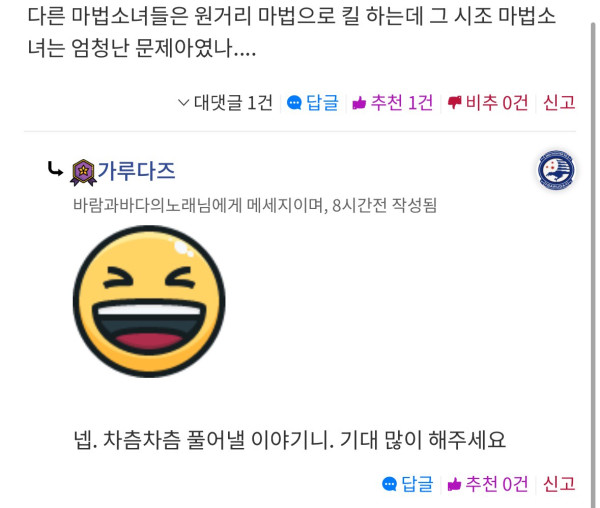Downvote using the 비추 0건 text
Screen dimensions: 600x508
click(x=497, y=102)
